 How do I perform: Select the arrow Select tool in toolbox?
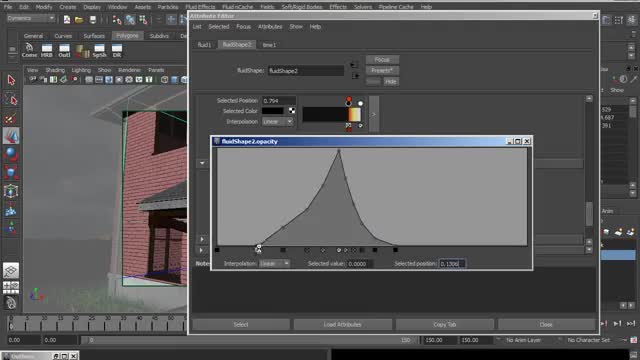11,80
